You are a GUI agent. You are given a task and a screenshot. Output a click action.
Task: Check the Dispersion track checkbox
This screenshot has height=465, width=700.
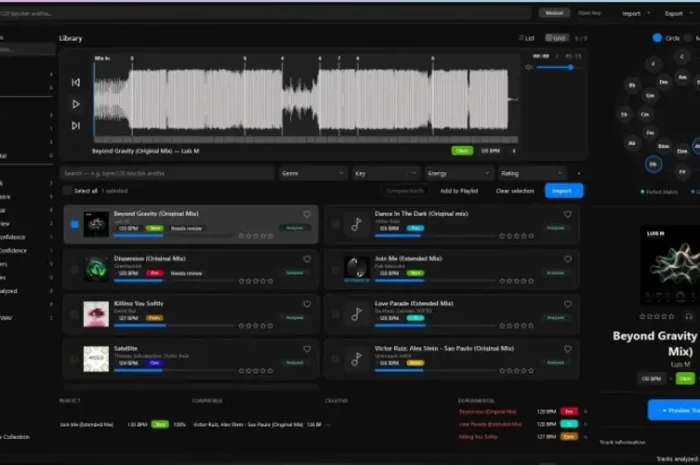click(x=75, y=270)
